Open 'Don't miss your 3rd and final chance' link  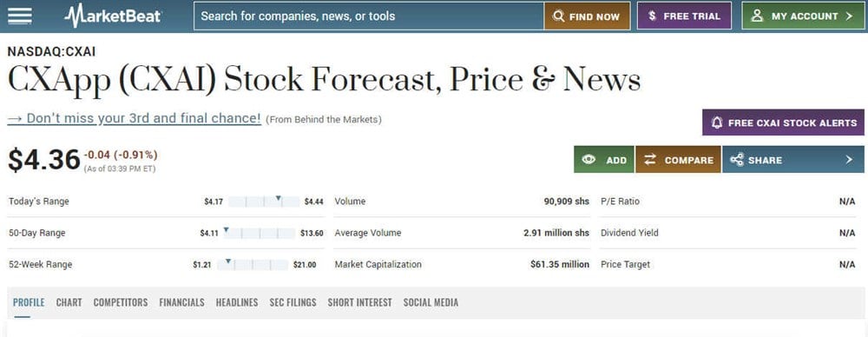click(x=134, y=119)
